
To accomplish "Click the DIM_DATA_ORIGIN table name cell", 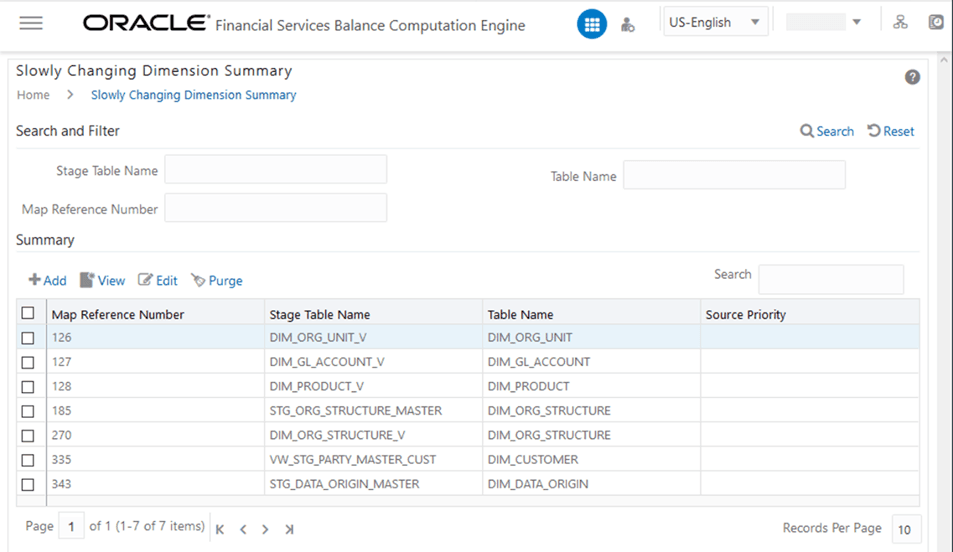I will pyautogui.click(x=591, y=484).
